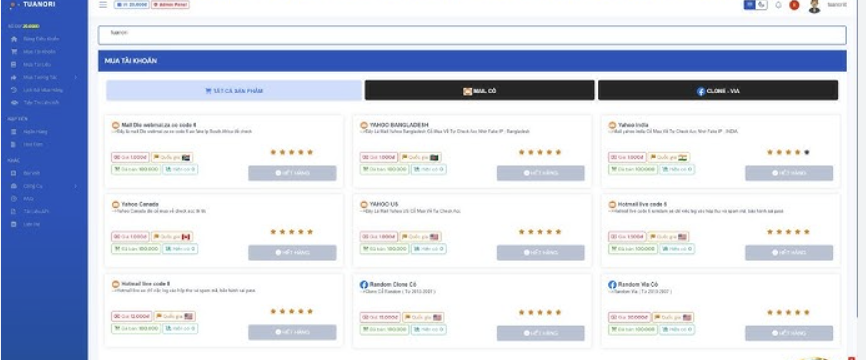Screen dimensions: 866x360
Task: Open the Admin Panel badge
Action: pyautogui.click(x=171, y=4)
